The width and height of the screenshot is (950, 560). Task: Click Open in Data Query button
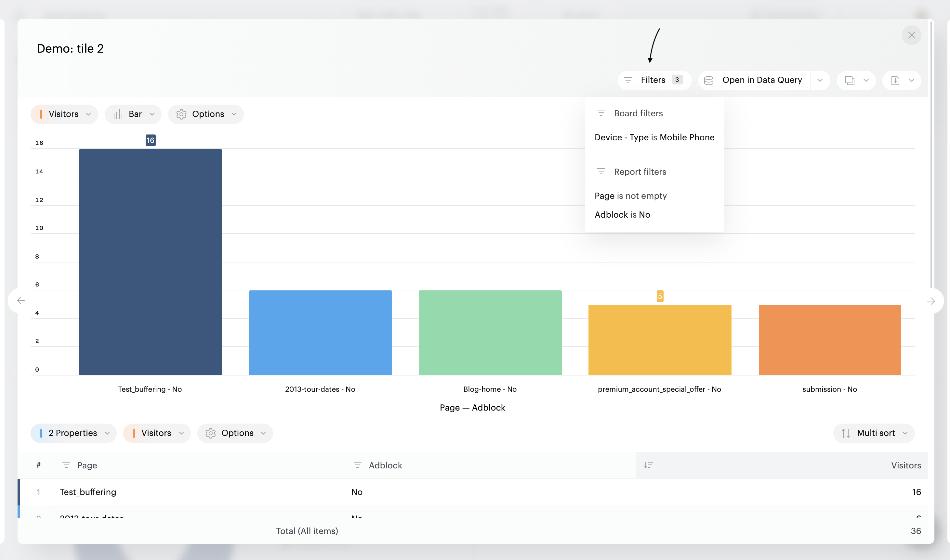[x=761, y=80]
